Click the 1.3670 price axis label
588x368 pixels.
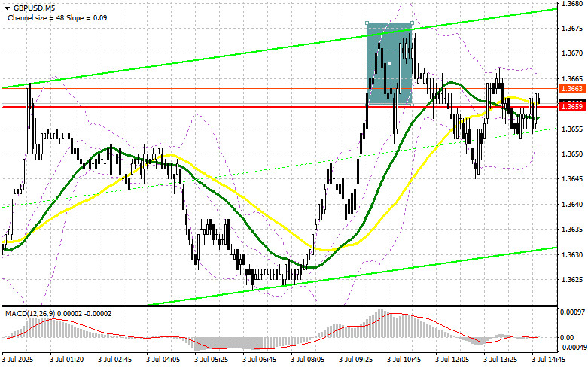tap(572, 53)
